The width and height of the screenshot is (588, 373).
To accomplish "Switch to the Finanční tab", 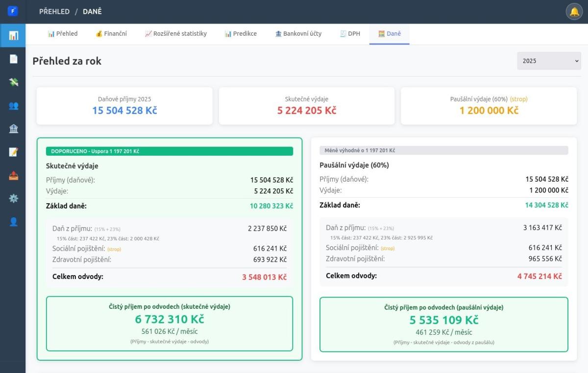I will (x=111, y=34).
